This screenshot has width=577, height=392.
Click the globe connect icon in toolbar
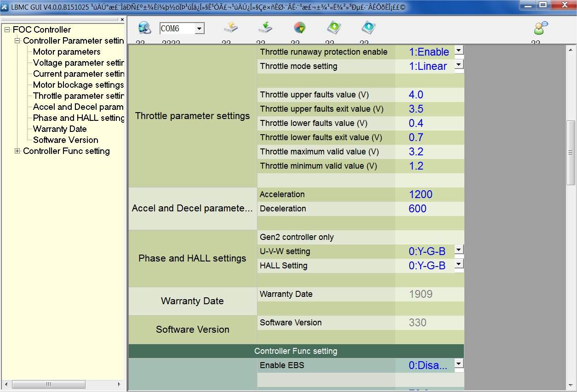point(144,28)
